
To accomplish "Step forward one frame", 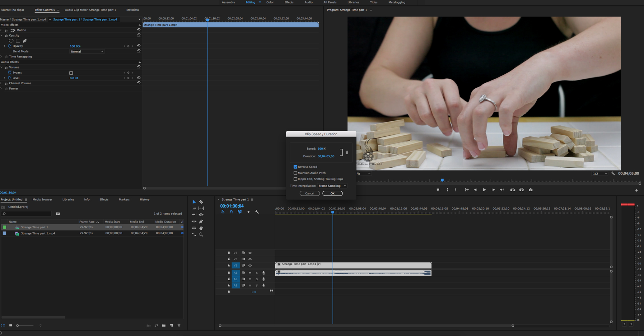I will [493, 190].
